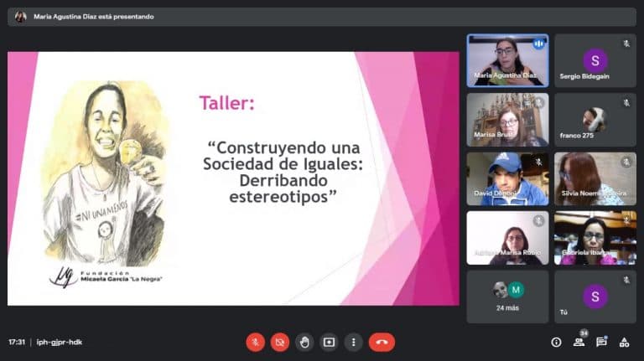The image size is (644, 361).
Task: Click the muted mic icon on Gabriela Ibarra tile
Action: 626,220
